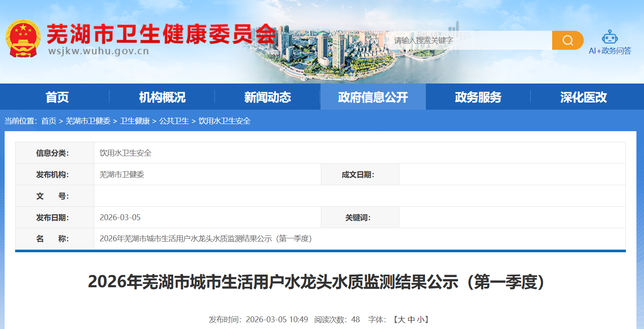Open the 深化医改 navigation menu item
Screen dimensions: 644x329
tap(583, 97)
